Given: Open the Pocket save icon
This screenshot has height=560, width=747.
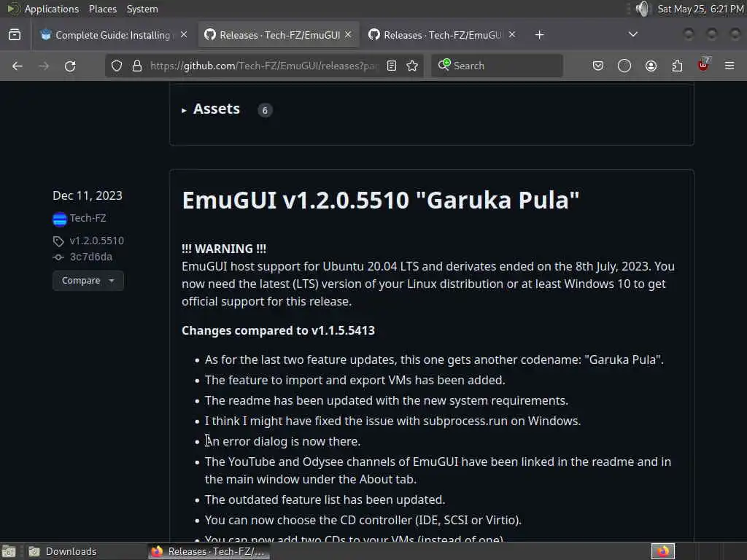Looking at the screenshot, I should coord(598,66).
